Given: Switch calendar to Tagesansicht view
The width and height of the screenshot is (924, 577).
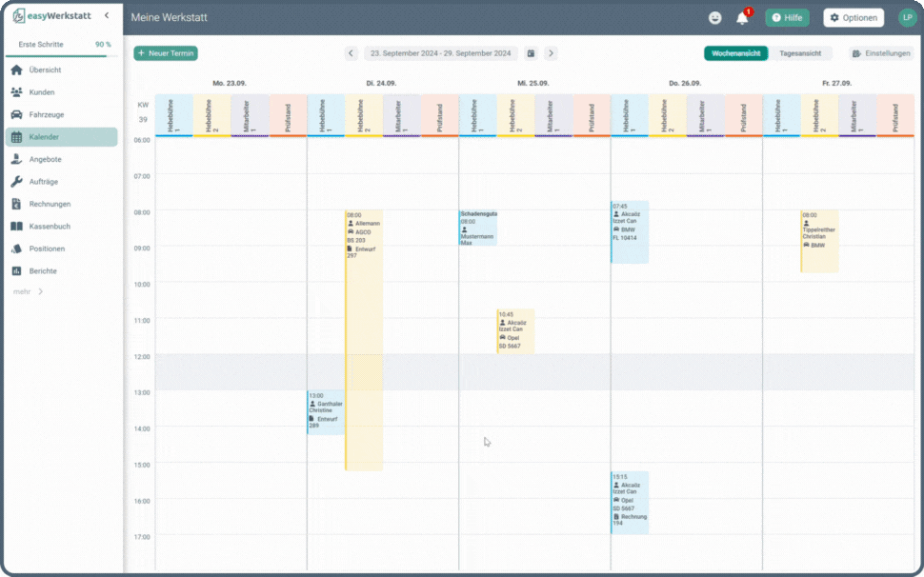Looking at the screenshot, I should pyautogui.click(x=800, y=54).
